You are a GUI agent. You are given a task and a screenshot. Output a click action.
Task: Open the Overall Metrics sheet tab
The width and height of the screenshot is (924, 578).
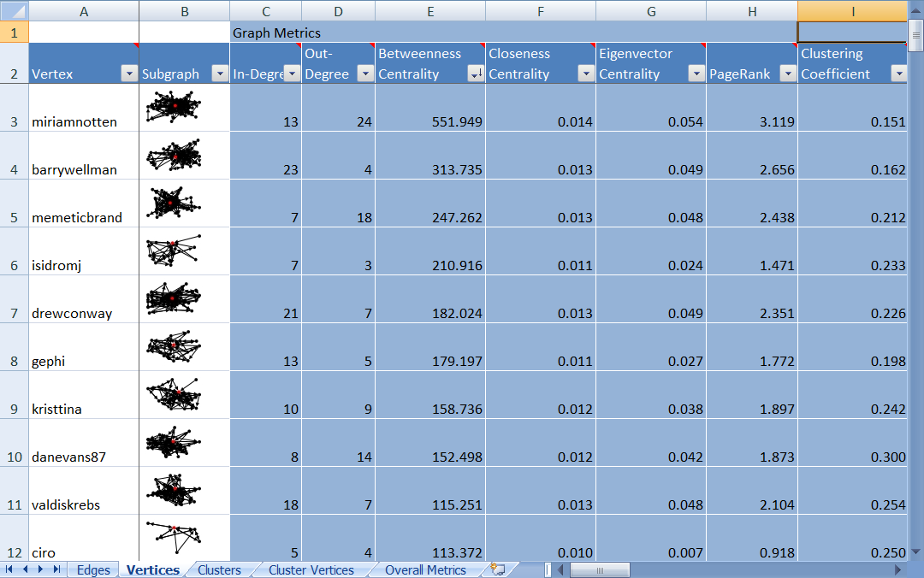click(425, 570)
